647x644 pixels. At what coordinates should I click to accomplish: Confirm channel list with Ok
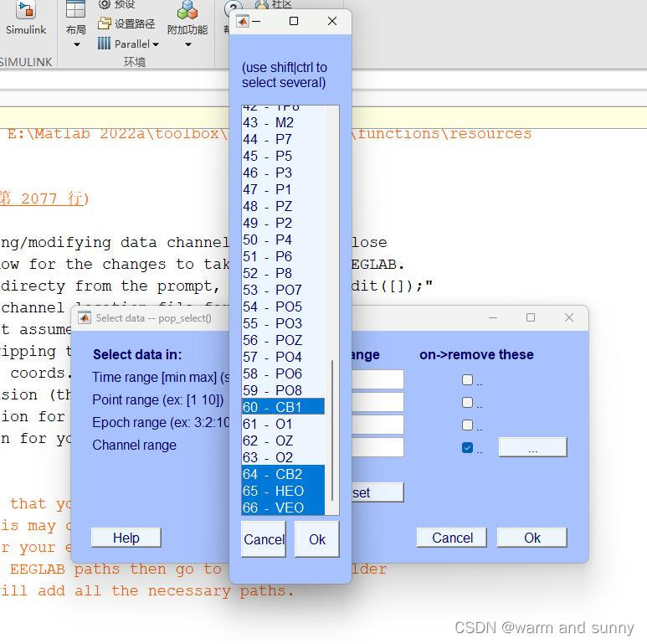tap(317, 539)
